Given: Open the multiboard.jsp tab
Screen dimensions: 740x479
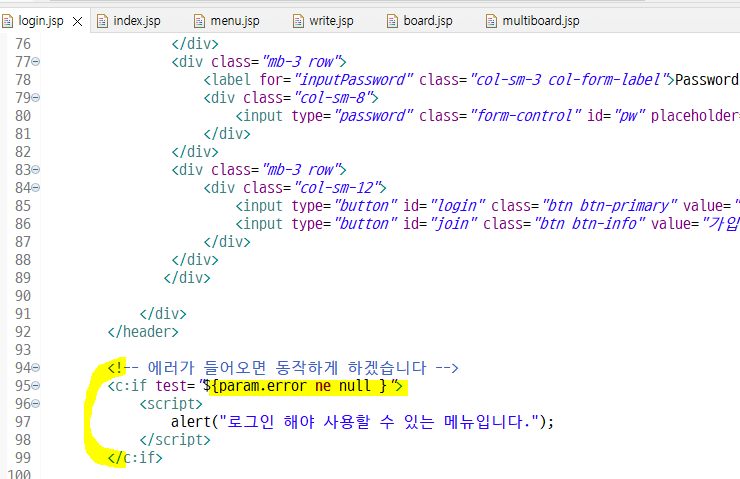Looking at the screenshot, I should [541, 21].
